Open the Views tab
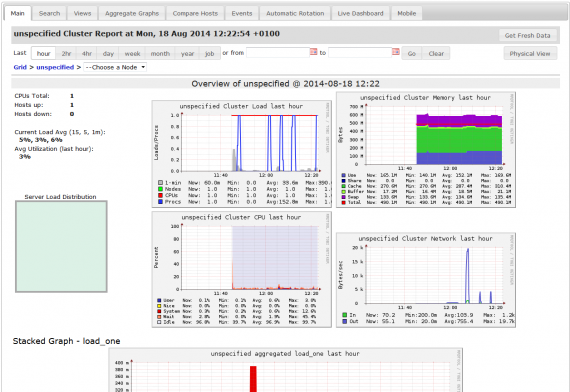This screenshot has height=392, width=570. [x=82, y=13]
